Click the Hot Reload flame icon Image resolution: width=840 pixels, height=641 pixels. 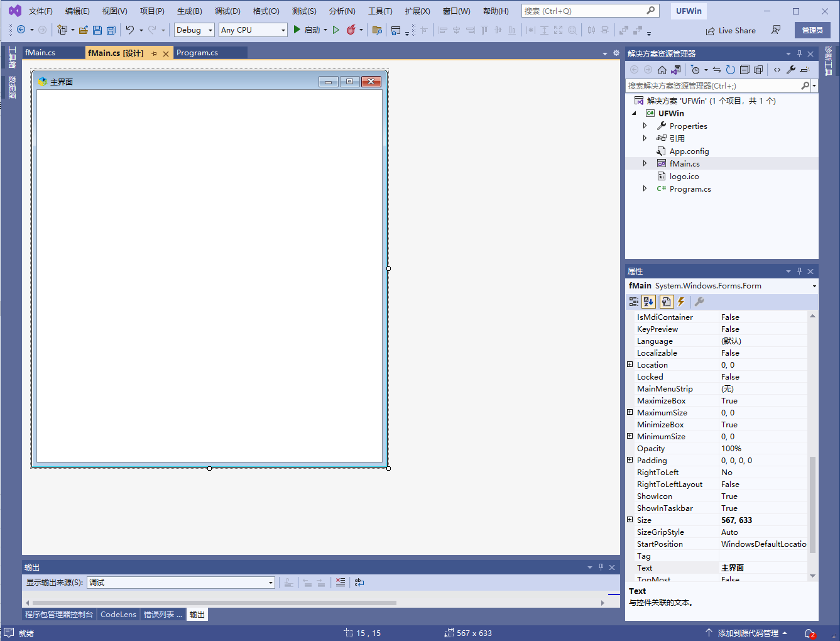pyautogui.click(x=351, y=30)
